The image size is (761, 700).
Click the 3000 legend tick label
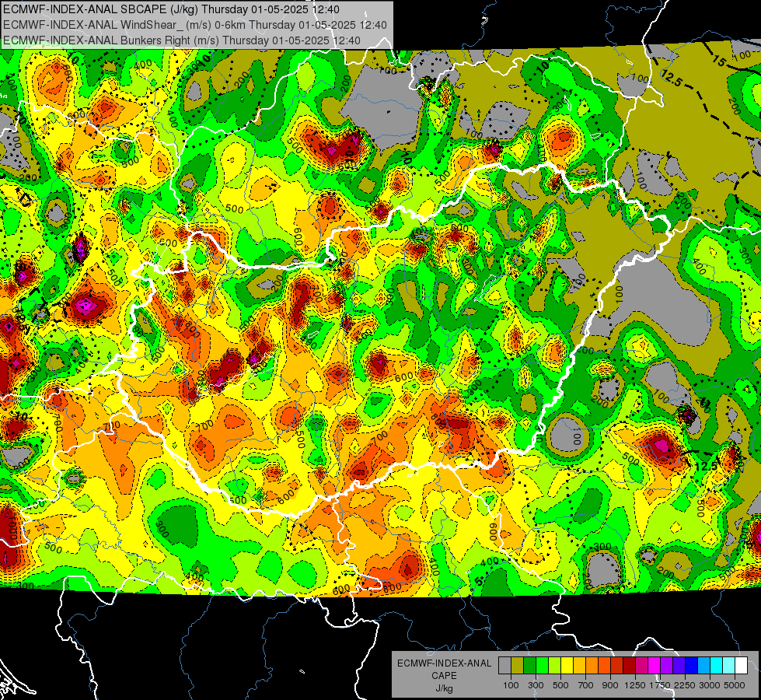pos(710,685)
